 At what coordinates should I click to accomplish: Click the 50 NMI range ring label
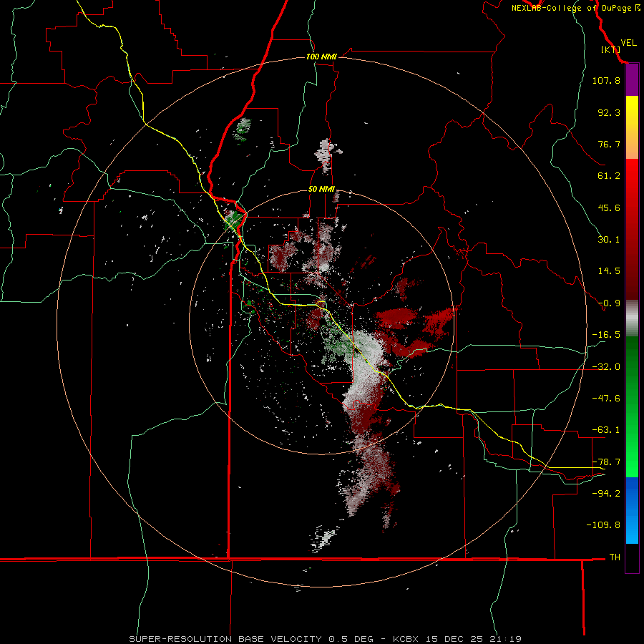[x=321, y=190]
